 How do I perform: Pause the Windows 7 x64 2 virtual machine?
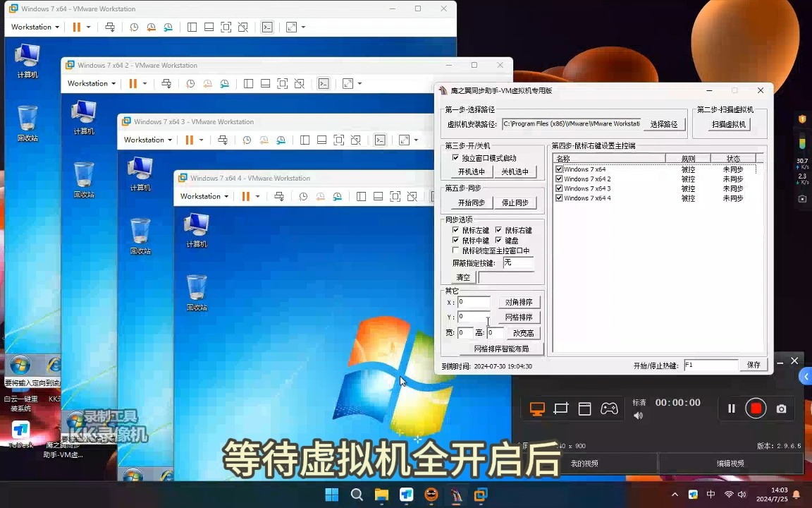click(x=133, y=83)
